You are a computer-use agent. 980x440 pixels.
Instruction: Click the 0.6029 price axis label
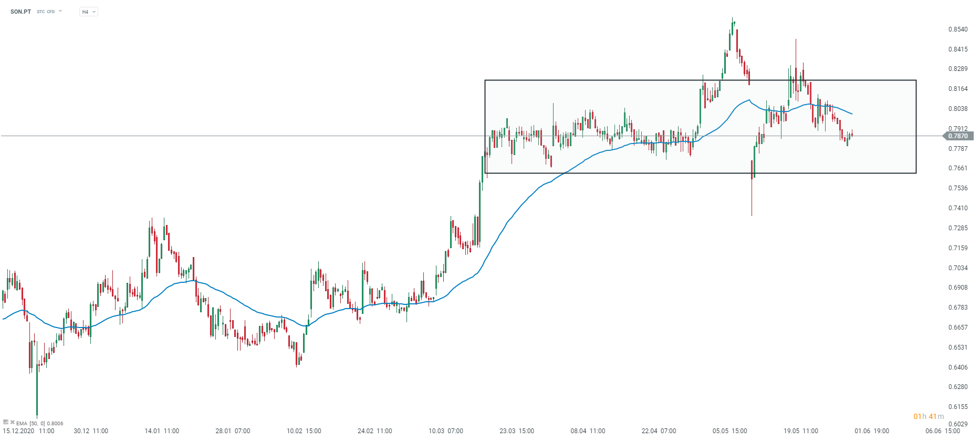point(958,424)
